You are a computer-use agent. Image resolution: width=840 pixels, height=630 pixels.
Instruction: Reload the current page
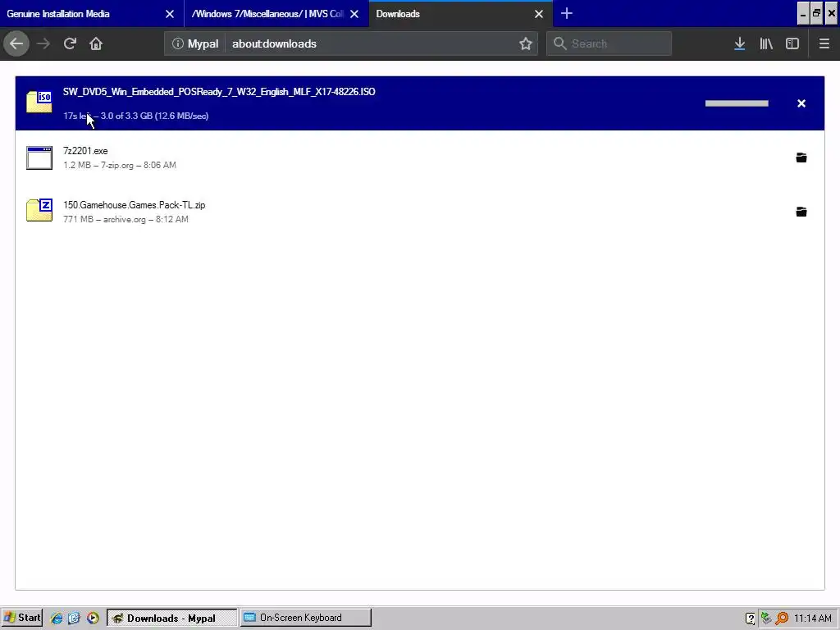70,43
